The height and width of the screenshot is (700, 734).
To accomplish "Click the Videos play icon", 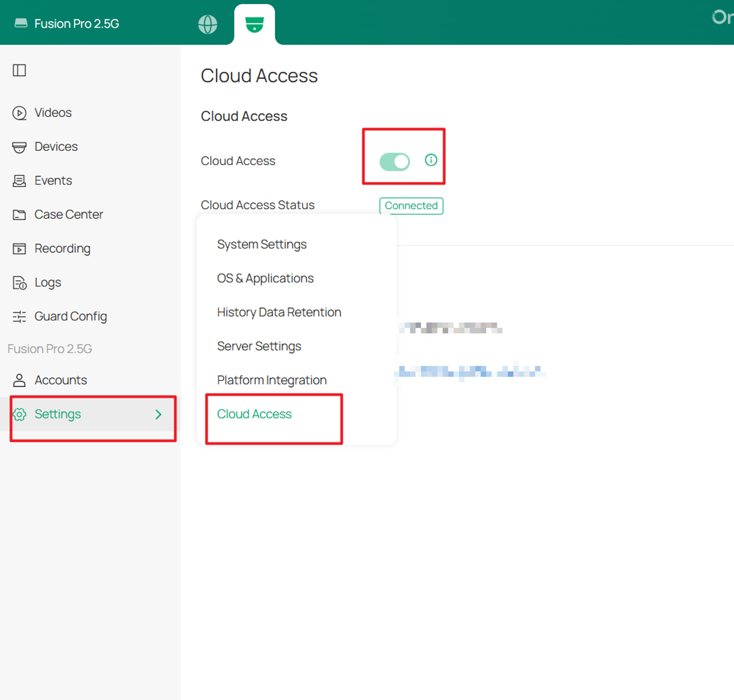I will (19, 113).
